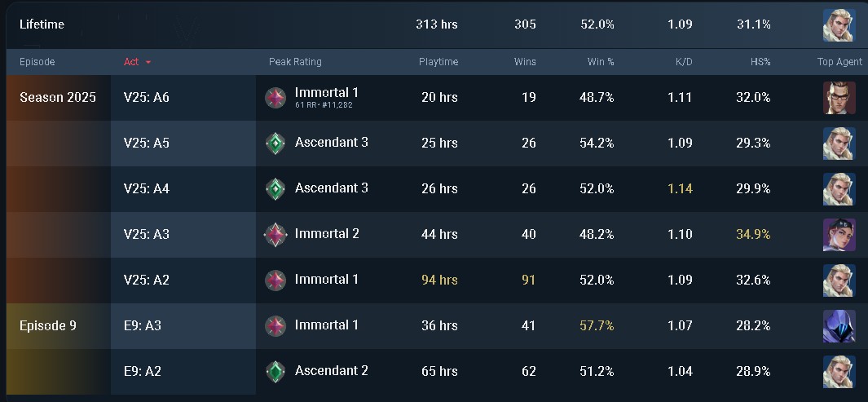
Task: Click the Ascendant 3 rank icon for V25: A5
Action: pos(275,144)
